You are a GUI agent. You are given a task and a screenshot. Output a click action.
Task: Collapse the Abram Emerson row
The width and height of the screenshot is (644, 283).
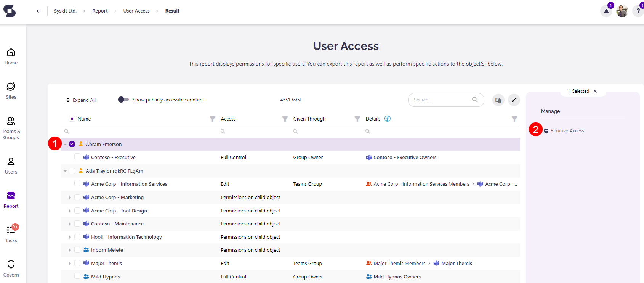tap(65, 145)
